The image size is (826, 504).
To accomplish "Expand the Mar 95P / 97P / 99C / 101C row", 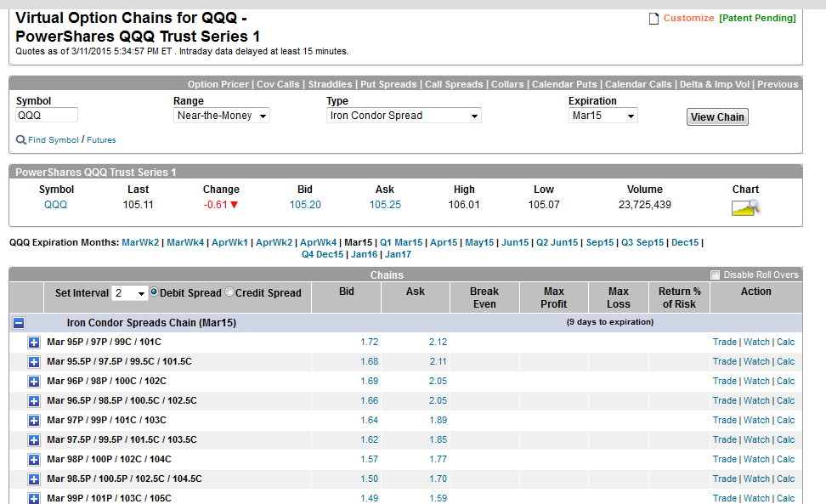I will (34, 343).
